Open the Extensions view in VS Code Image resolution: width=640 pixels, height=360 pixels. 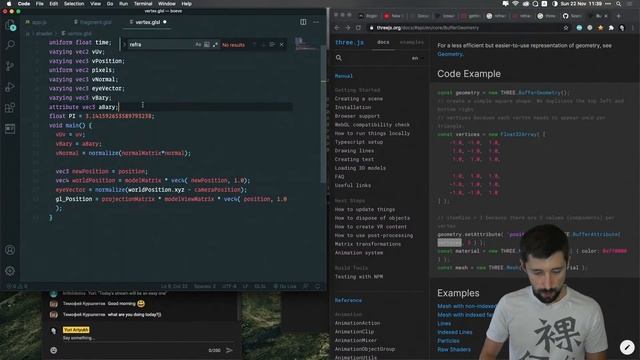(10, 108)
